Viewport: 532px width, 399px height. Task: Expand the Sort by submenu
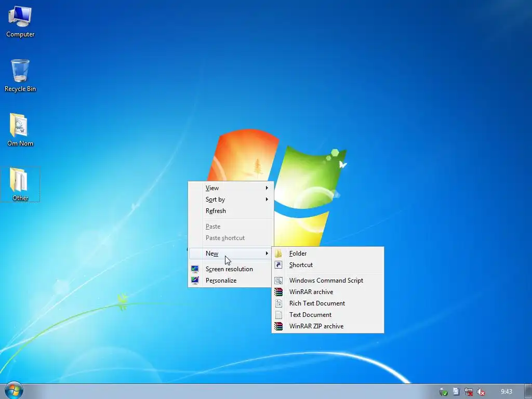pos(231,199)
